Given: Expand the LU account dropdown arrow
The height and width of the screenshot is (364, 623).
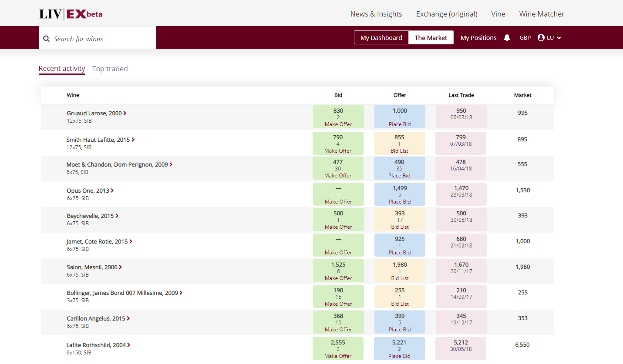Looking at the screenshot, I should 559,38.
